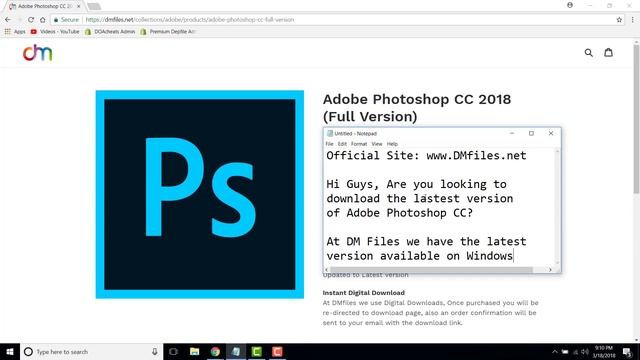Open Task View on the taskbar
The image size is (640, 360).
tap(173, 351)
